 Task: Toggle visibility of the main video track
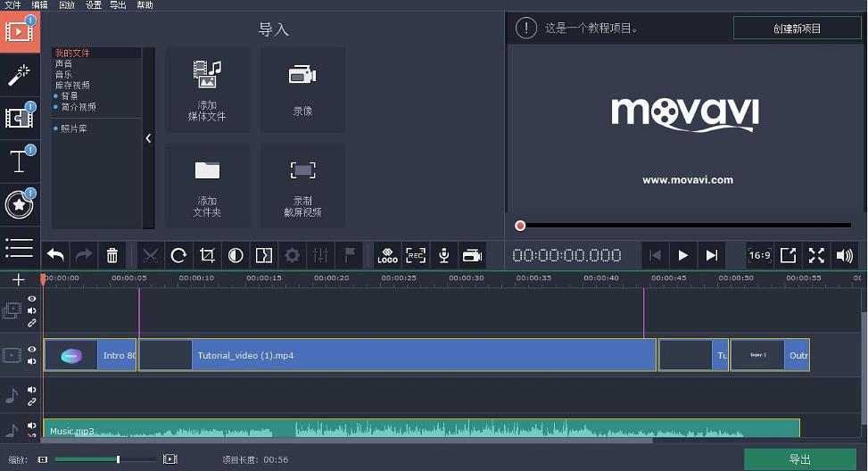[31, 350]
